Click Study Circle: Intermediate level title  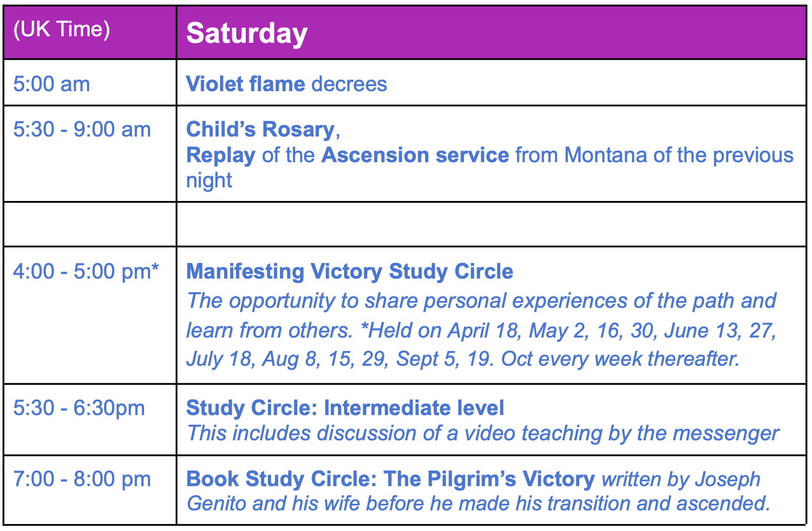tap(345, 408)
